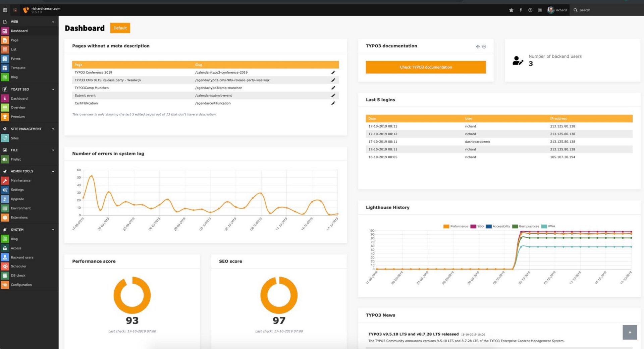Open the List module
This screenshot has height=349, width=644.
coord(29,49)
